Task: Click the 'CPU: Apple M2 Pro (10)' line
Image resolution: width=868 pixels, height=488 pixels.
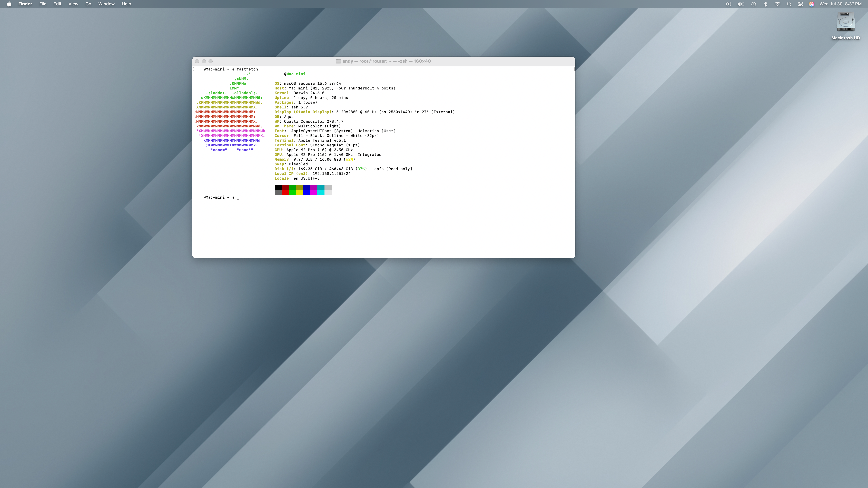Action: point(313,150)
